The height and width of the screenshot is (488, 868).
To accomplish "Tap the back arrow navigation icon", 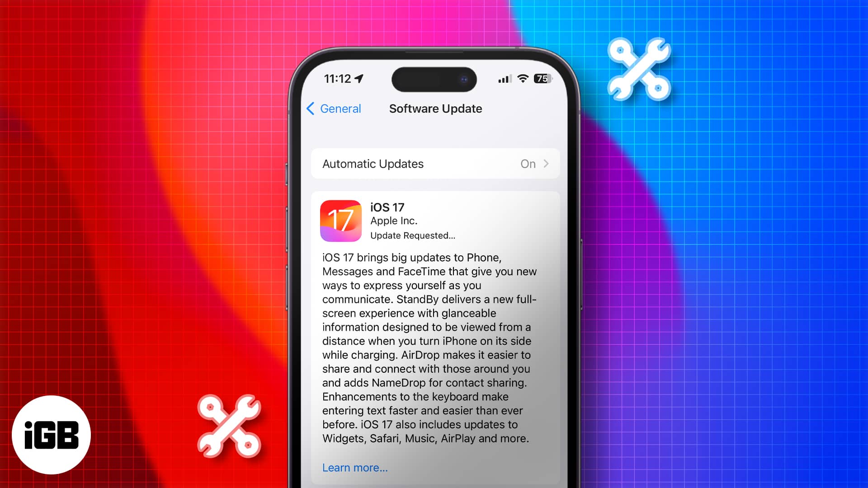I will 311,108.
